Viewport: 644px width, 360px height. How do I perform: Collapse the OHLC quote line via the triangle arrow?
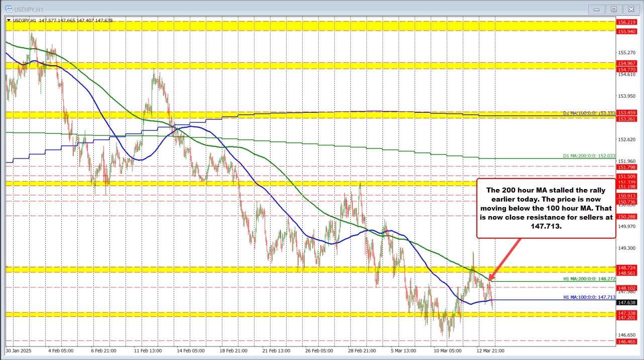[x=10, y=21]
